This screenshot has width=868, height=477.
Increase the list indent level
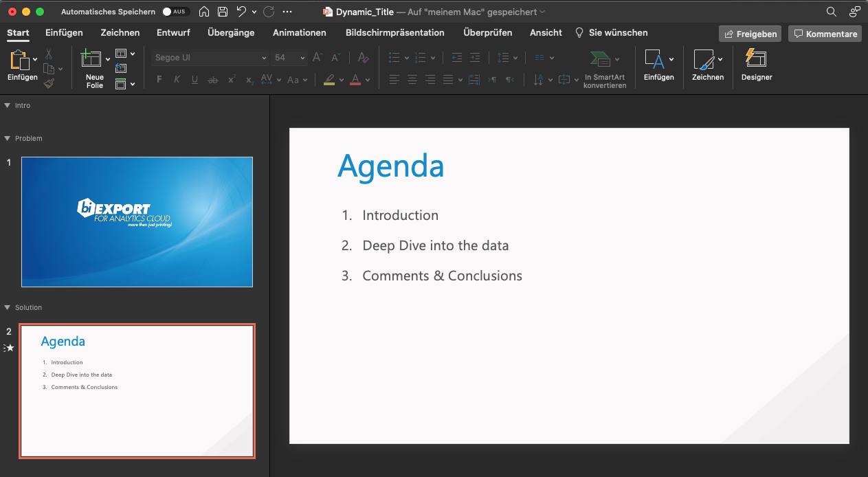click(x=476, y=58)
